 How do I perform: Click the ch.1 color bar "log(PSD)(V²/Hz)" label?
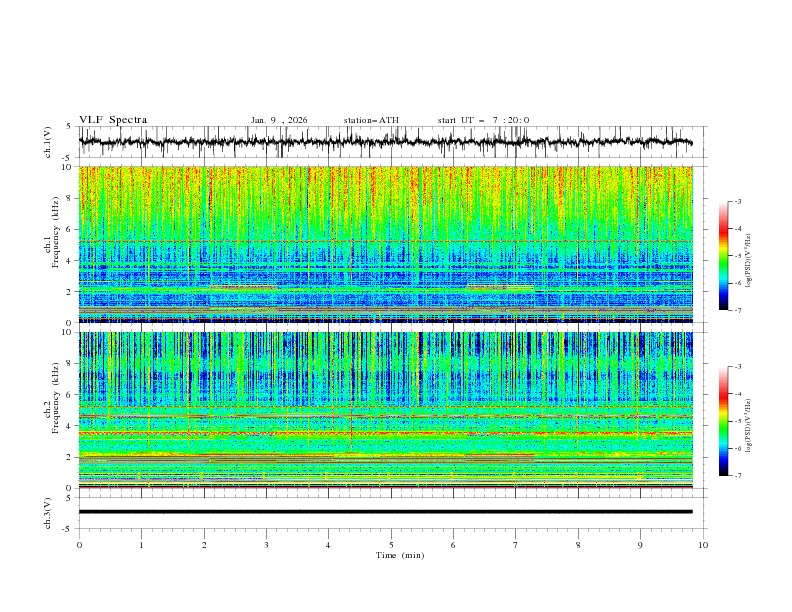point(749,261)
